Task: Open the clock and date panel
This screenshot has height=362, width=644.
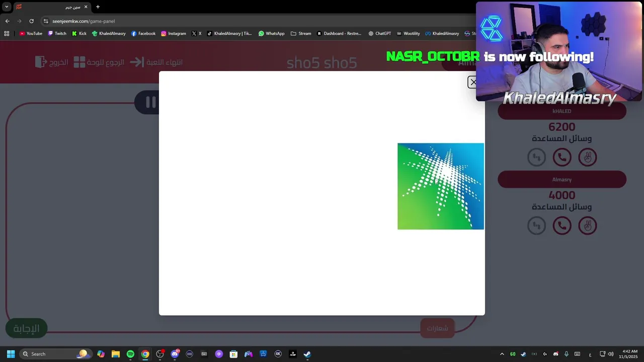Action: coord(629,354)
